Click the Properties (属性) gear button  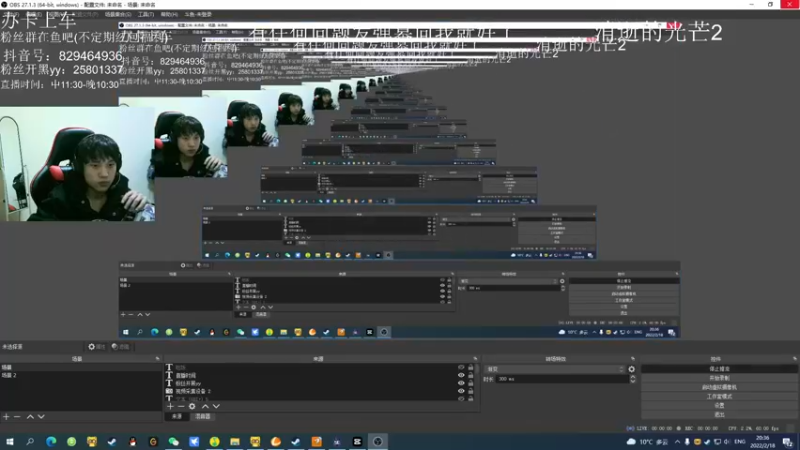[96, 346]
